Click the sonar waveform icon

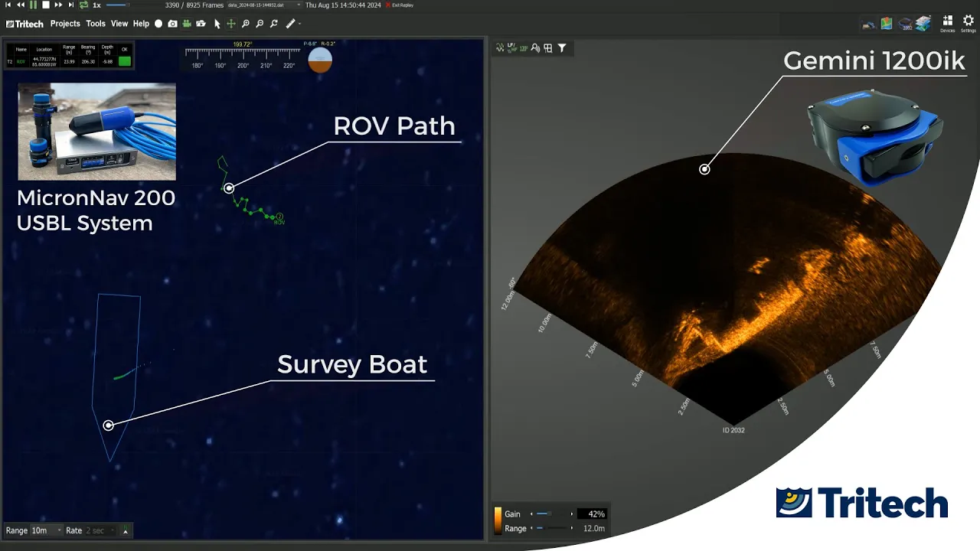[500, 47]
